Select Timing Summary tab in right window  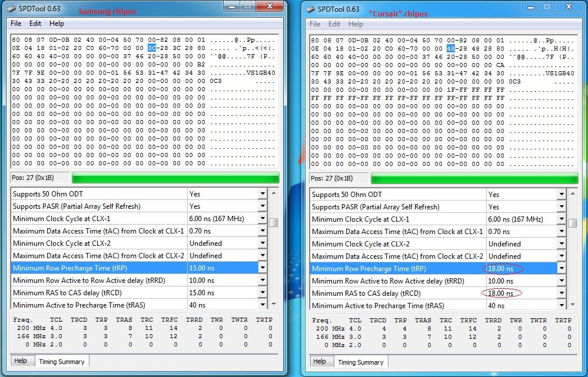[361, 362]
